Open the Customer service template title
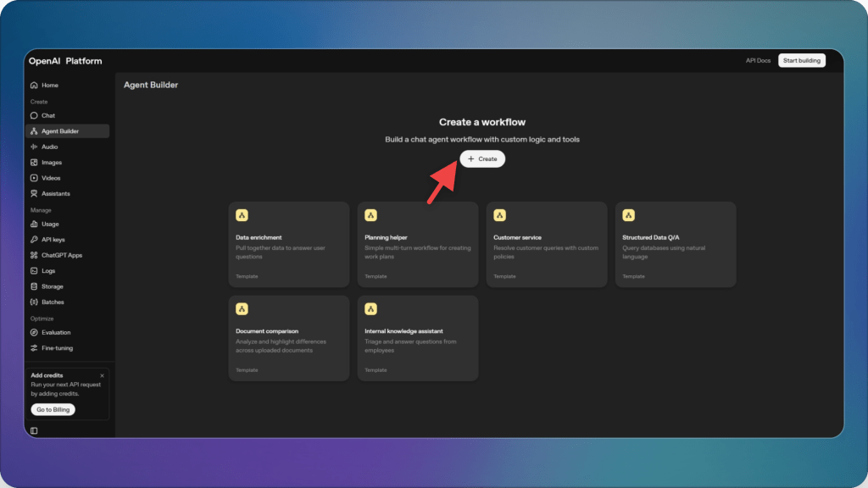Screen dimensions: 868x488 pos(517,237)
